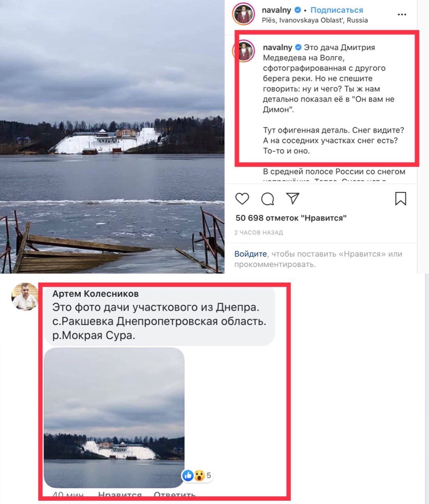Open the Артем Колесников commenter name
The width and height of the screenshot is (429, 504).
click(x=95, y=294)
